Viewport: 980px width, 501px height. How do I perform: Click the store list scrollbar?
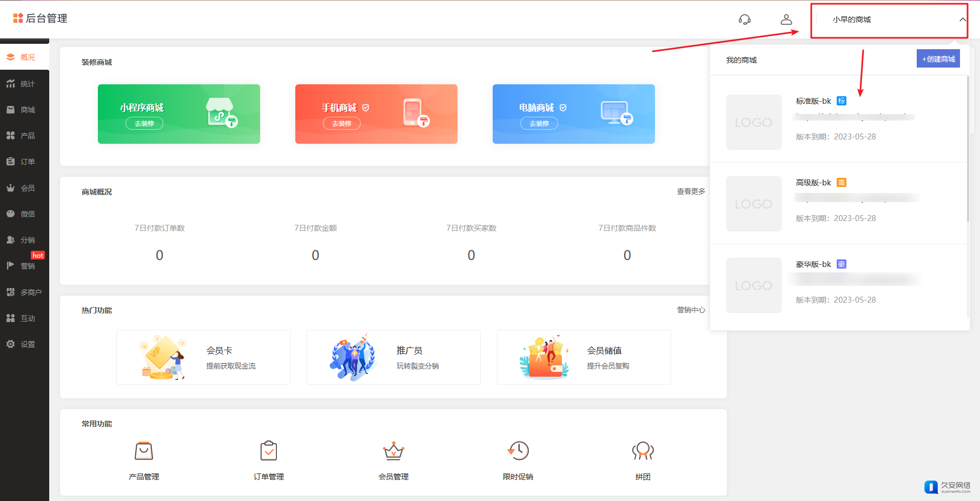(x=968, y=151)
